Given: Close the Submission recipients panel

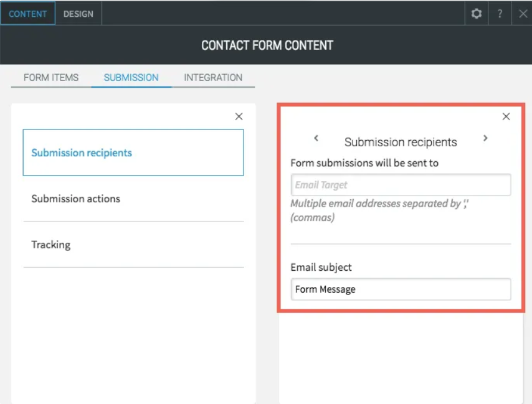Looking at the screenshot, I should coord(506,116).
